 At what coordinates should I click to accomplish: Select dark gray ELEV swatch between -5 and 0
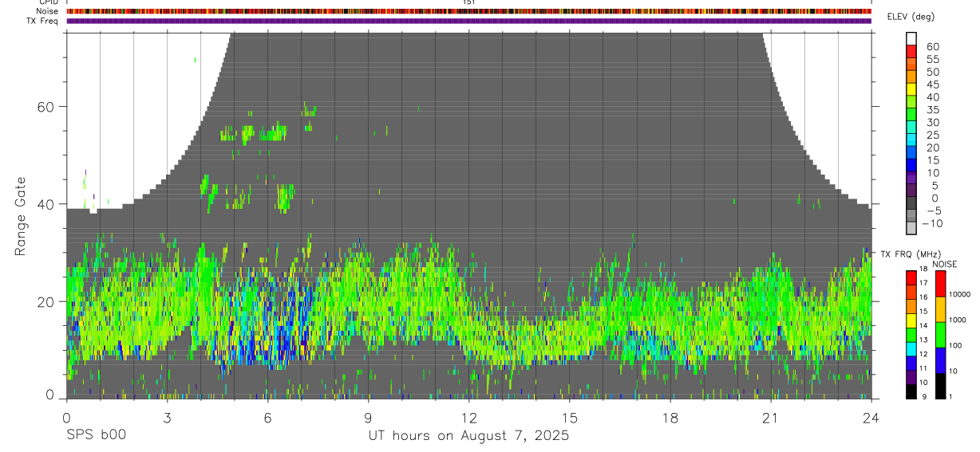[911, 202]
